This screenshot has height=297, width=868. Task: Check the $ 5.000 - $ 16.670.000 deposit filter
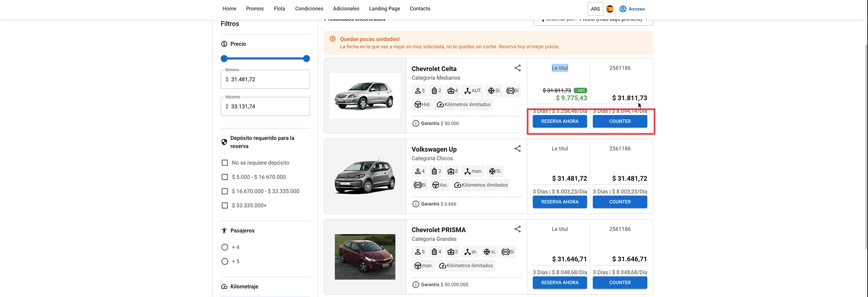225,177
